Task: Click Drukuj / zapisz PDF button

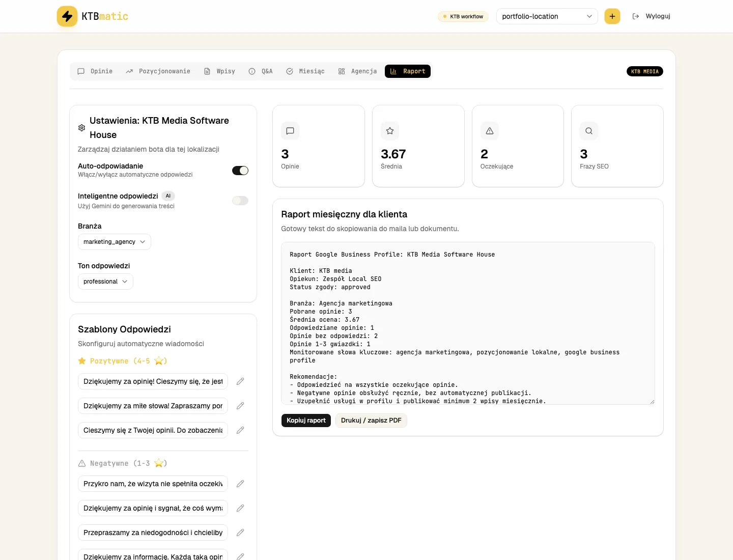Action: click(x=371, y=421)
